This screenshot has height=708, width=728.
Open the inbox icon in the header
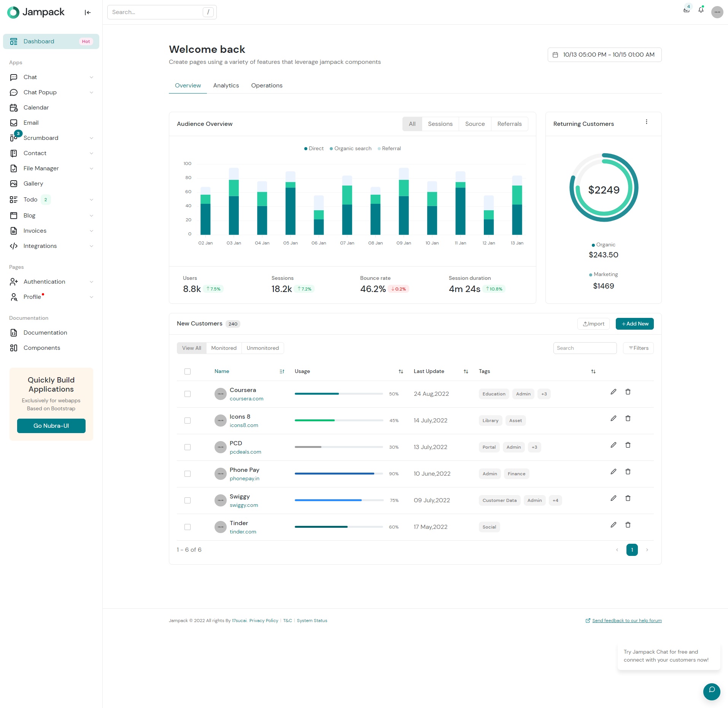point(686,10)
